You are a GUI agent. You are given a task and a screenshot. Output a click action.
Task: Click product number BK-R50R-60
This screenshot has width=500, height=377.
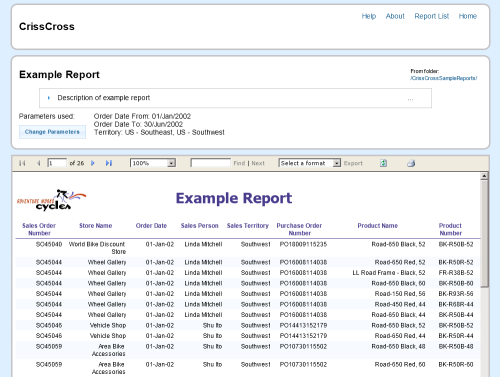[x=456, y=364]
